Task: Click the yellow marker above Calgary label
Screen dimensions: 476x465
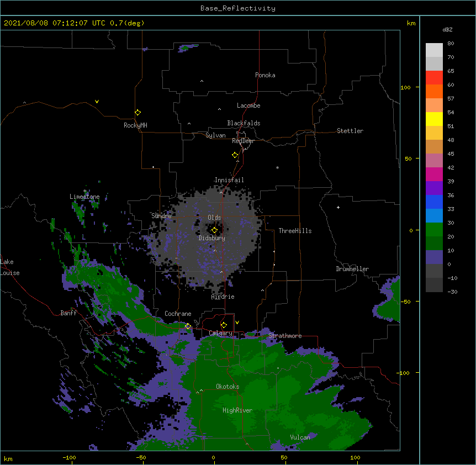Action: 224,325
